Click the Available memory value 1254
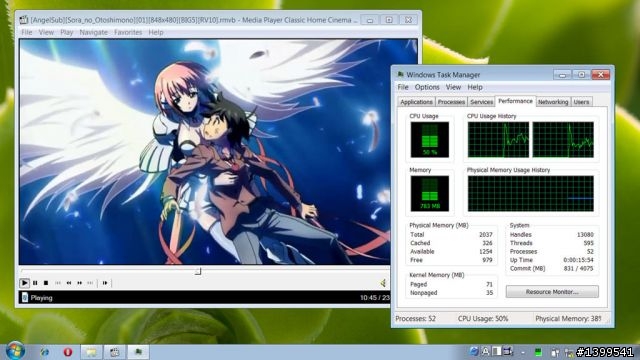The height and width of the screenshot is (360, 640). [486, 252]
